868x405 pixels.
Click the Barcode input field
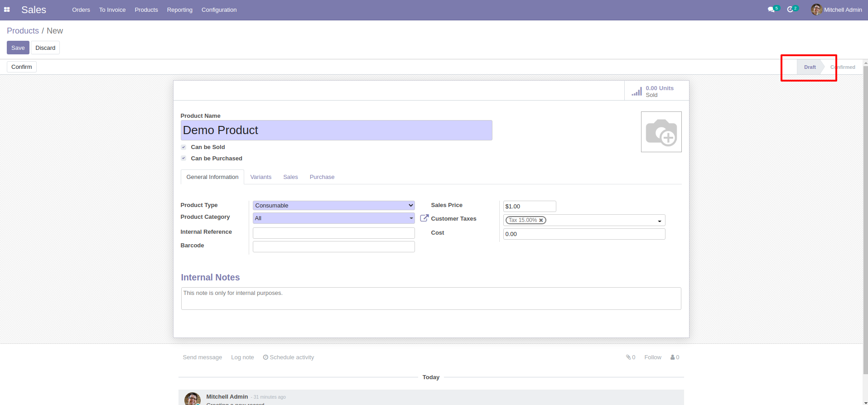(x=333, y=246)
